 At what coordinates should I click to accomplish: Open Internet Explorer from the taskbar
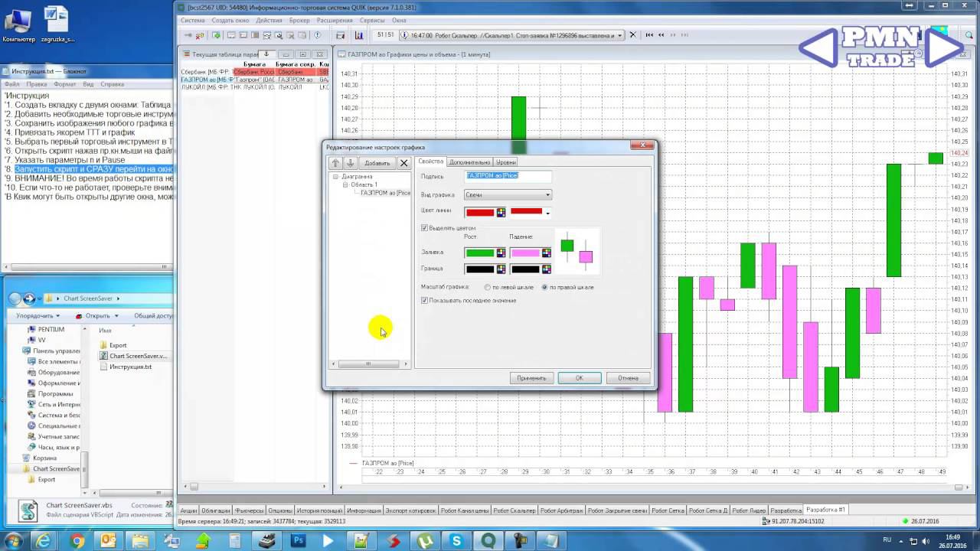(44, 541)
